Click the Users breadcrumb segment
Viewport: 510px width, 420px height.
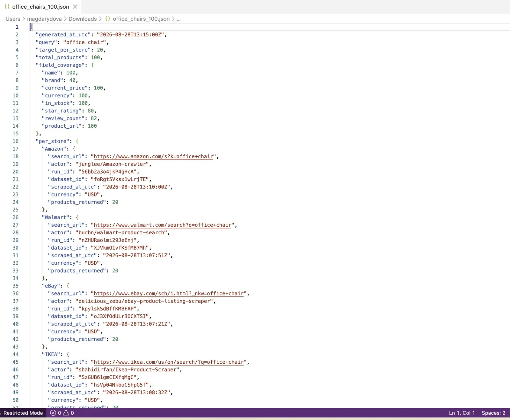click(x=13, y=19)
